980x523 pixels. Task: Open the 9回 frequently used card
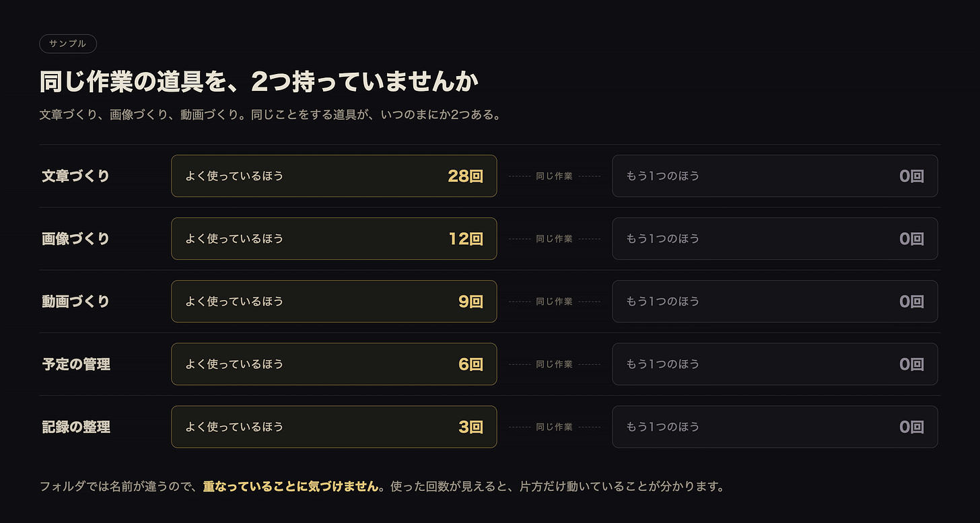tap(334, 302)
